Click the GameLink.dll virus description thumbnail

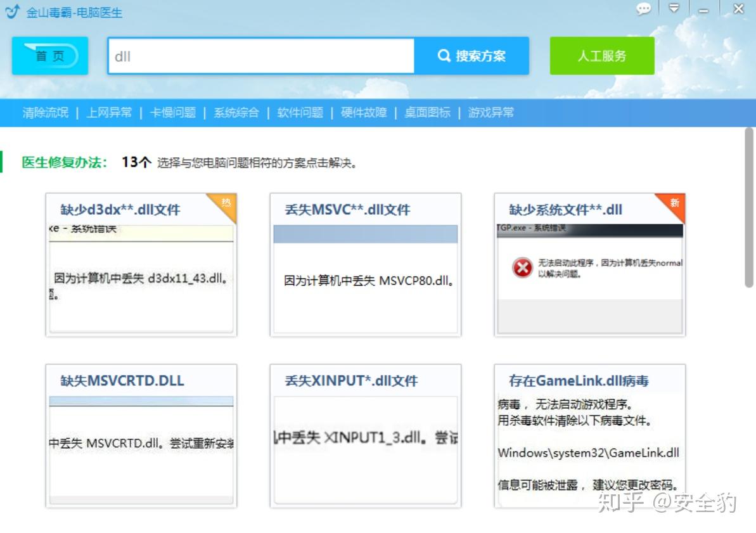[x=590, y=450]
